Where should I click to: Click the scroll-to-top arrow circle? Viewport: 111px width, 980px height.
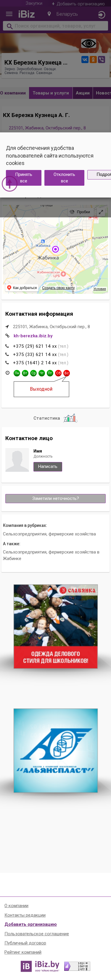pyautogui.click(x=9, y=184)
